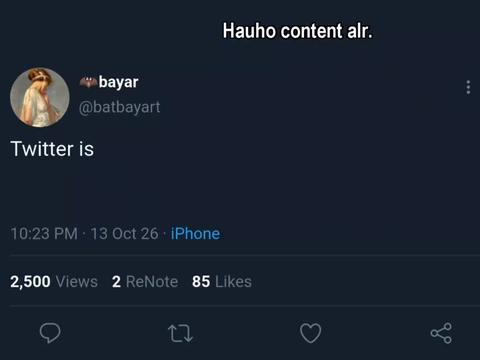Open the three-dot more options menu

[468, 87]
